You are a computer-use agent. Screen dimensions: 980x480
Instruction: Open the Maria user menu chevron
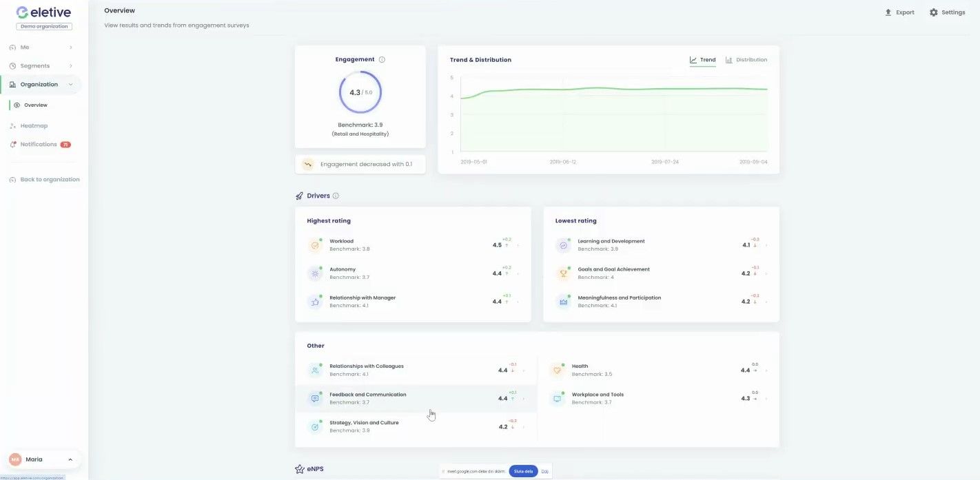(x=70, y=459)
